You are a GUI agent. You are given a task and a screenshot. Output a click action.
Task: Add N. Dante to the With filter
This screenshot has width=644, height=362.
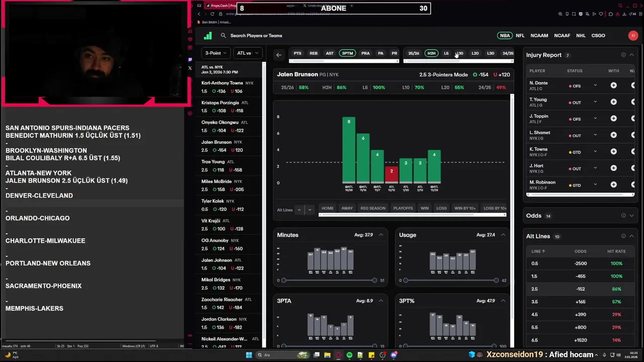(x=613, y=85)
